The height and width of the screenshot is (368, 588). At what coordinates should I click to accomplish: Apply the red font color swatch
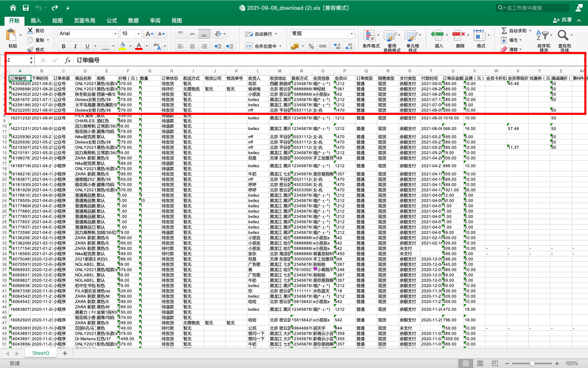click(139, 46)
